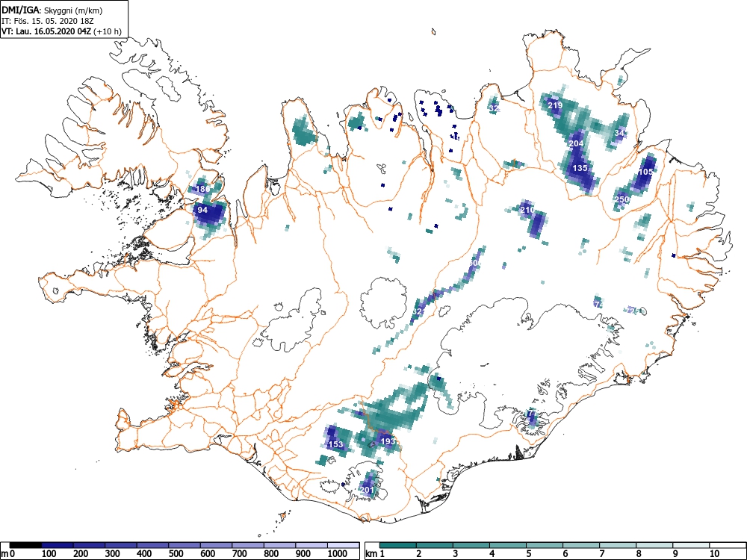The image size is (747, 560).
Task: Click the black 0–100 m legend swatch
Action: (25, 546)
